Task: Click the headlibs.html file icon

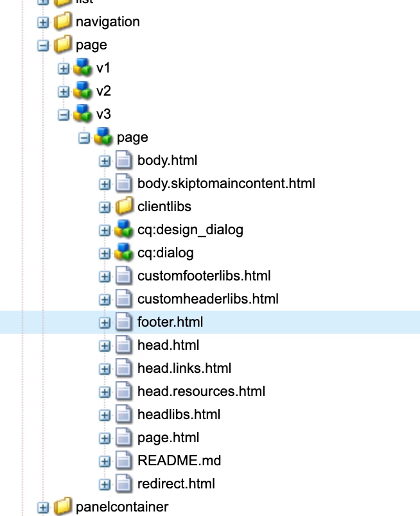Action: (x=124, y=414)
